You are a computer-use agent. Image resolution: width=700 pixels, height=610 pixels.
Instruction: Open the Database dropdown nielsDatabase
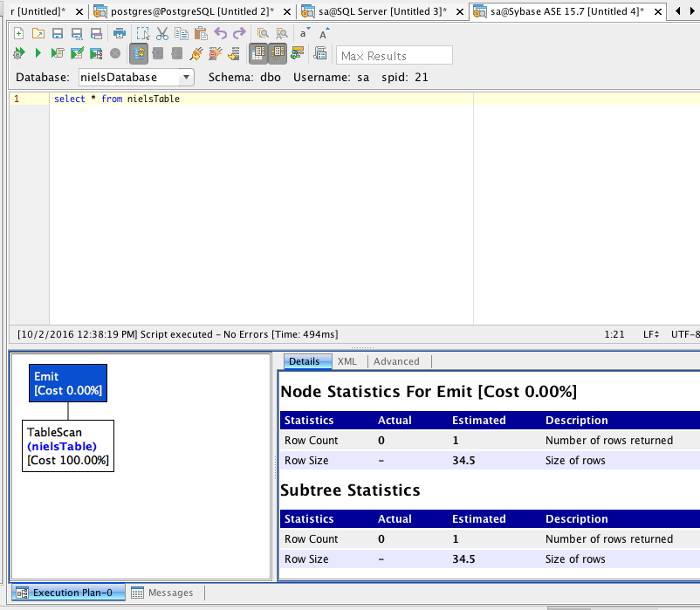tap(136, 78)
